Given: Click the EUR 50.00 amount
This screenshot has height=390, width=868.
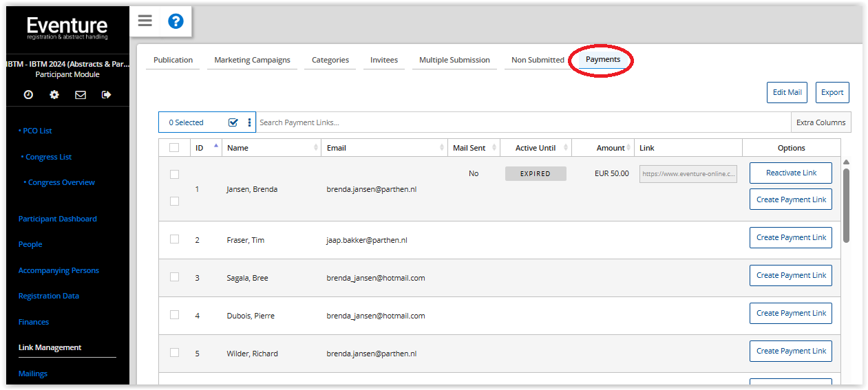Looking at the screenshot, I should click(612, 173).
